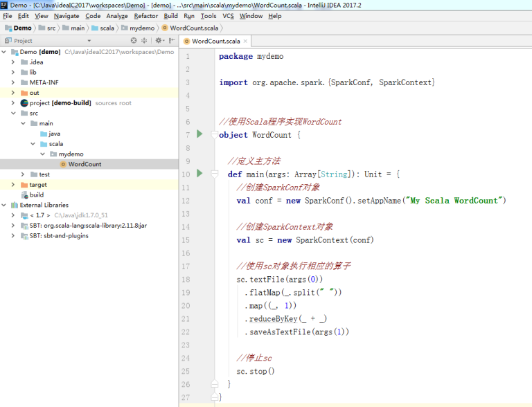Viewport: 532px width, 407px height.
Task: Click the orange target folder icon
Action: tap(24, 185)
